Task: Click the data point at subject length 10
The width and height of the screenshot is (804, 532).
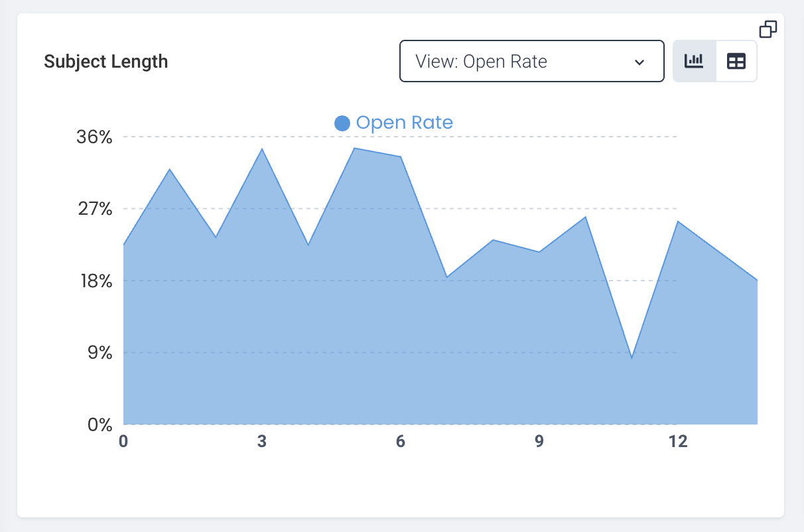Action: point(585,217)
